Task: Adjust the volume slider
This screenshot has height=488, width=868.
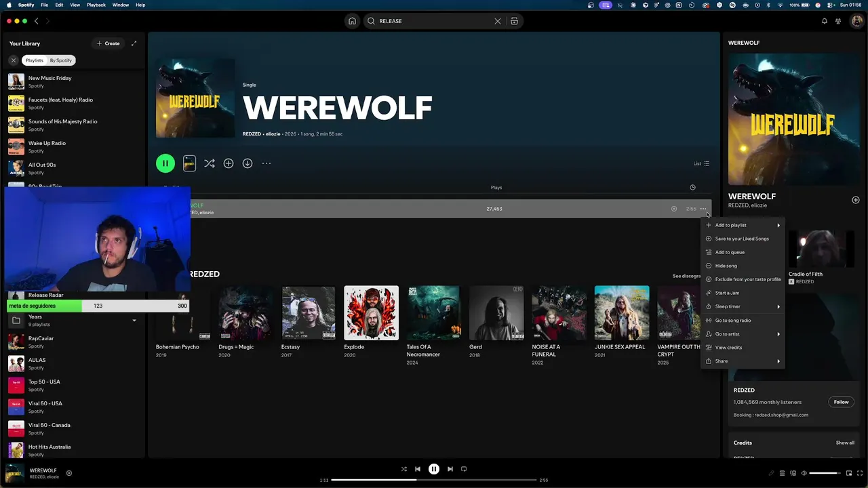Action: pos(824,473)
